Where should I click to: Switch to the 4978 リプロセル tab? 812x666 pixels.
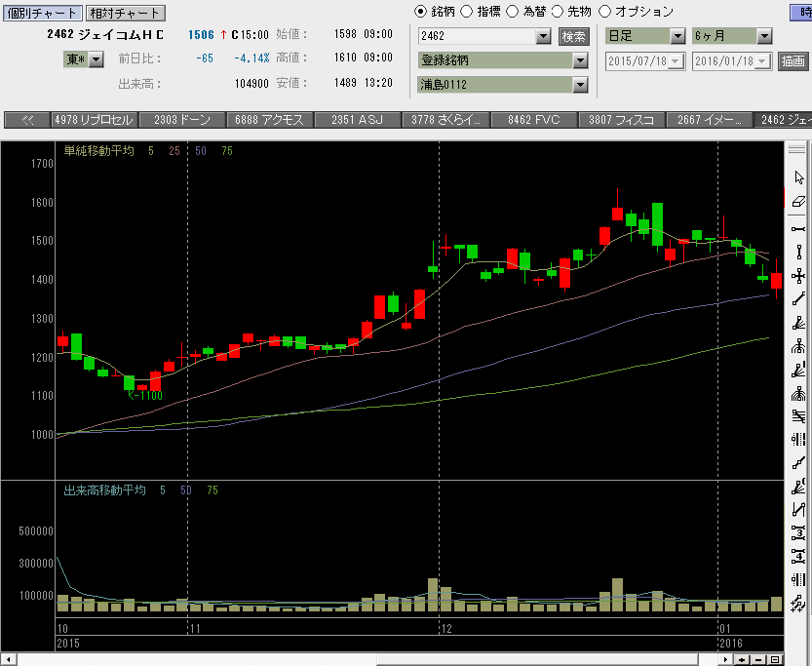pos(95,120)
